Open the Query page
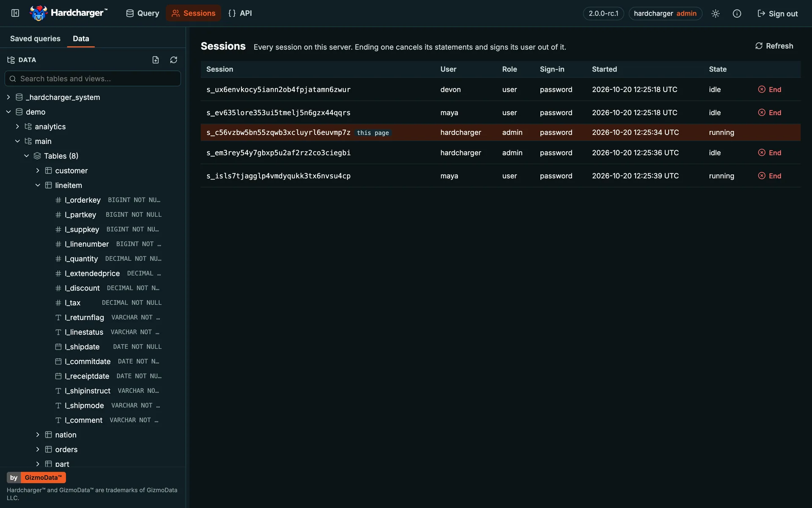Viewport: 812px width, 508px height. (x=143, y=13)
